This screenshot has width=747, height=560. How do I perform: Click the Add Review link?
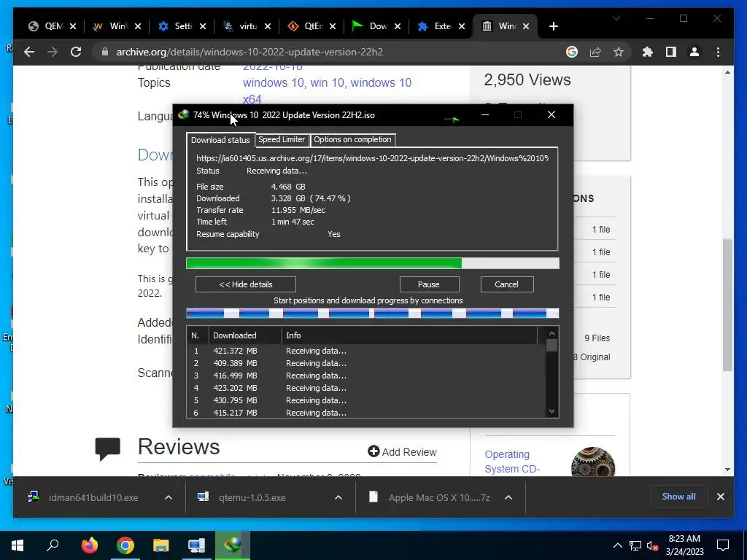coord(402,452)
